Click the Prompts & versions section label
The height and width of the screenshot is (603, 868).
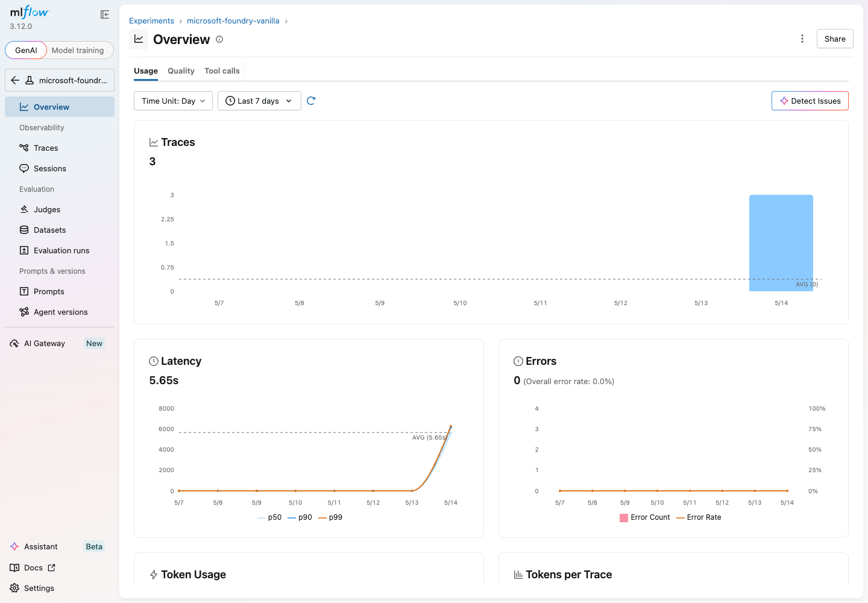pyautogui.click(x=52, y=271)
